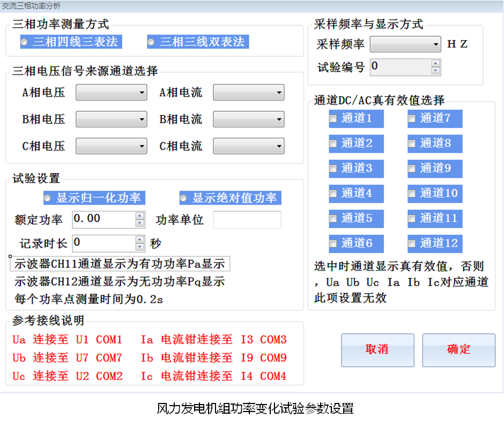Viewport: 504px width, 426px height.
Task: Open the 采样频率 dropdown list
Action: 405,44
